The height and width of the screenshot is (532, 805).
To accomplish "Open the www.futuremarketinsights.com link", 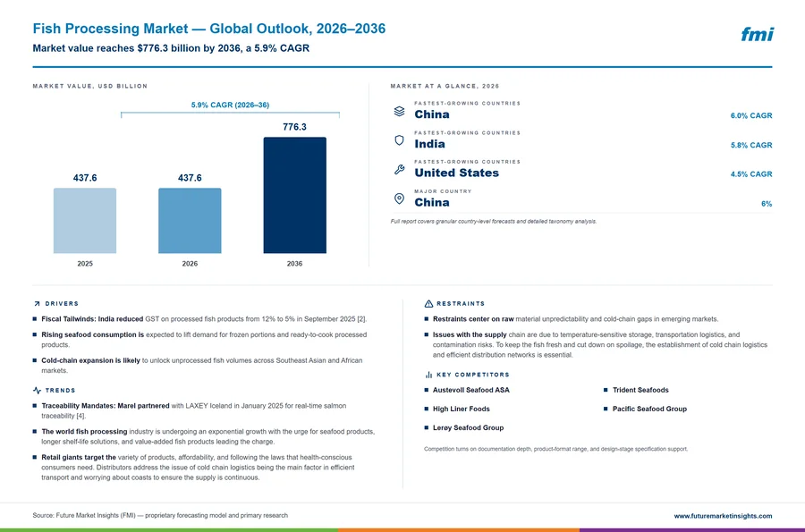I will [723, 516].
